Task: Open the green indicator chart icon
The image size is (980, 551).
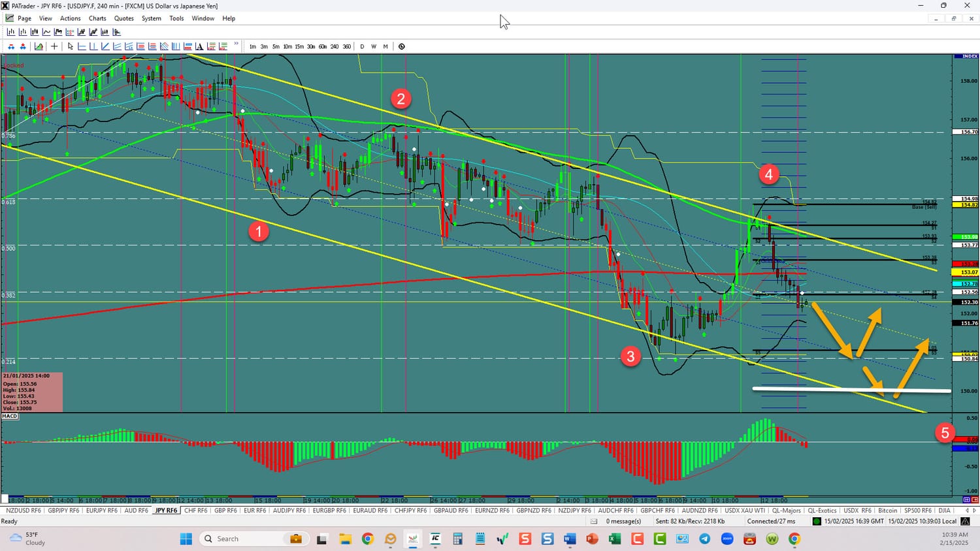Action: click(x=39, y=46)
